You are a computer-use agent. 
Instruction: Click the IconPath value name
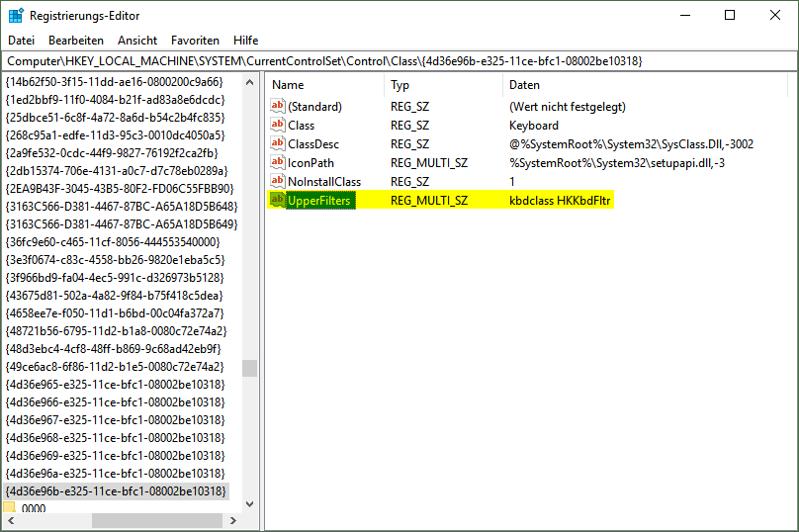click(311, 163)
